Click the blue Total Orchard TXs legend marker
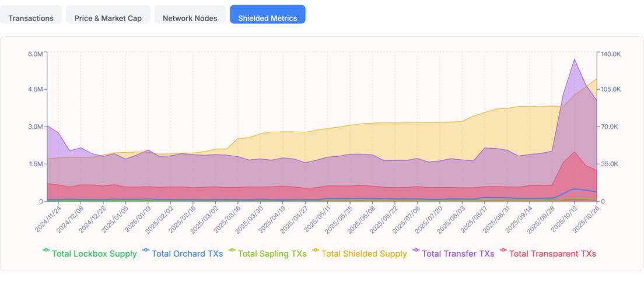This screenshot has width=644, height=288. click(x=146, y=251)
